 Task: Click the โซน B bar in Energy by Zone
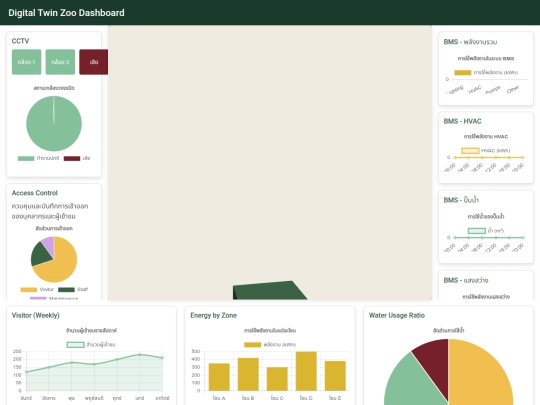(248, 374)
